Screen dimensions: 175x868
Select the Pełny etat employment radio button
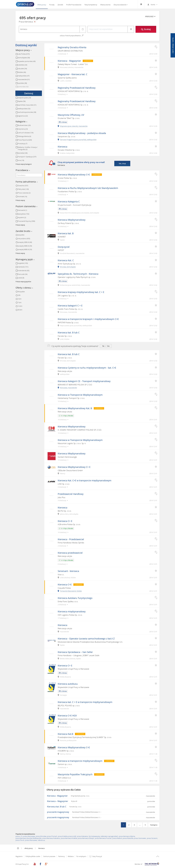tap(17, 189)
